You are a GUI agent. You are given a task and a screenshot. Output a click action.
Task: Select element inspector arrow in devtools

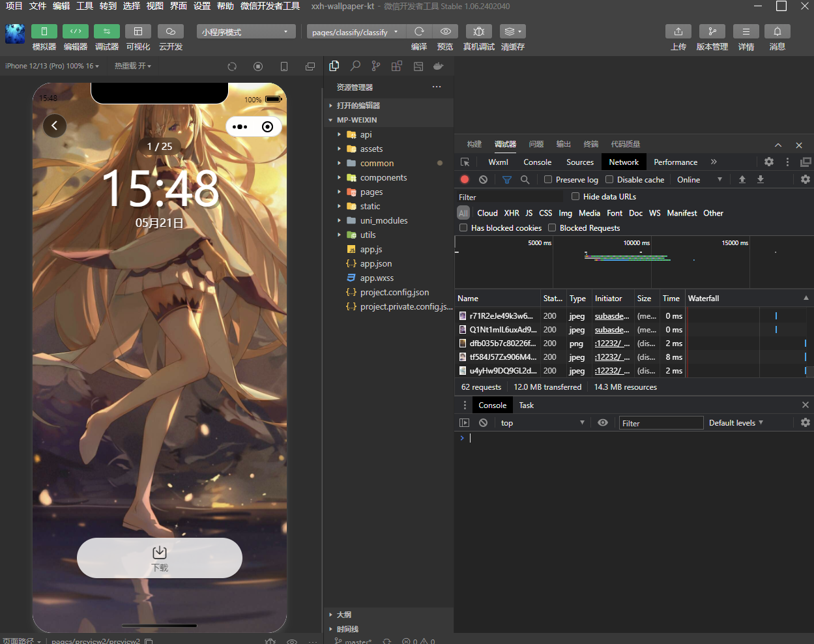[465, 162]
